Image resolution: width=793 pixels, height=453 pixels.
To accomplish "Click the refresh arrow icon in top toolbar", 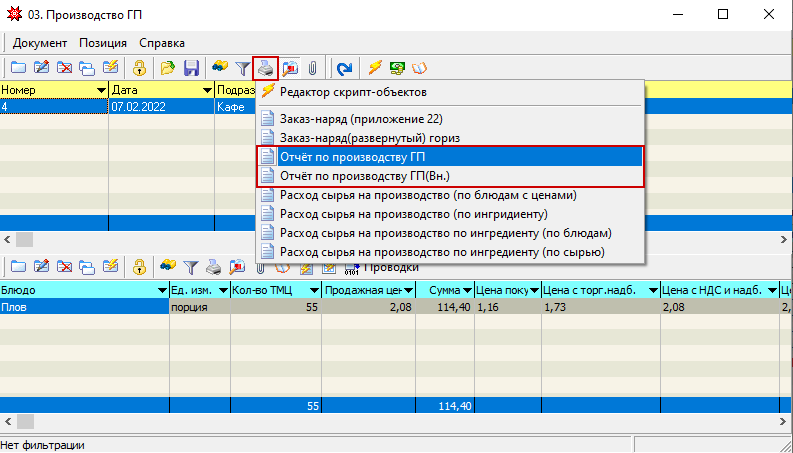I will click(344, 68).
